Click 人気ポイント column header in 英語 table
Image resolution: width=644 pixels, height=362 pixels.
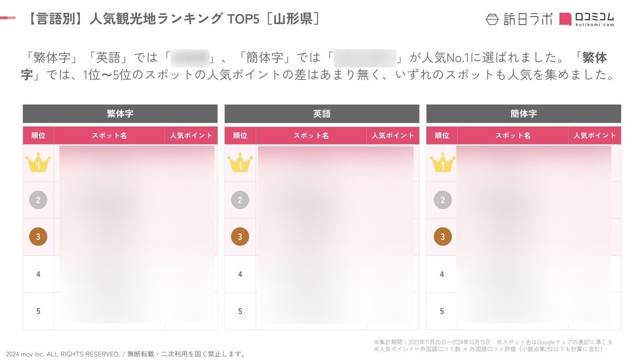[x=393, y=135]
